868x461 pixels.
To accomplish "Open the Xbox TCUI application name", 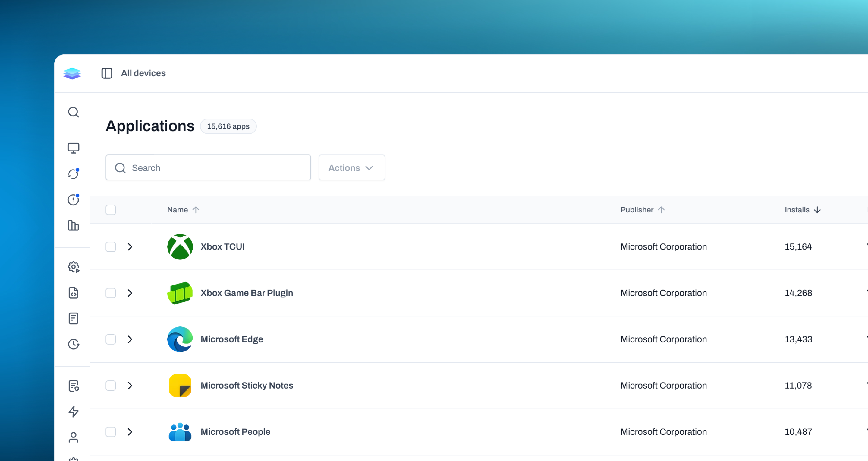I will coord(223,247).
